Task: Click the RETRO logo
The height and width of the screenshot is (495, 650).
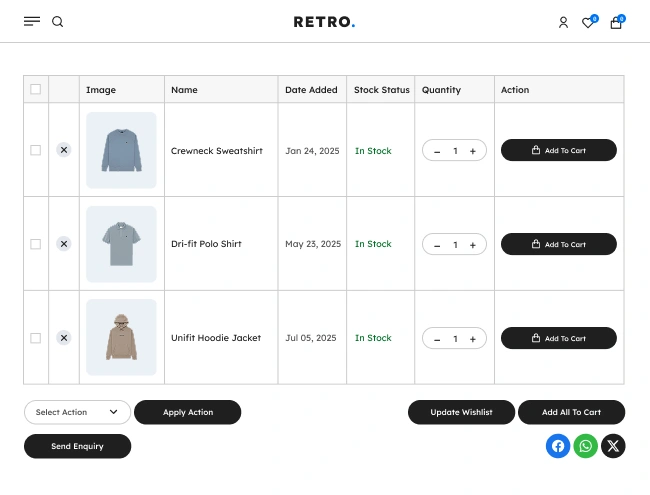Action: pyautogui.click(x=325, y=22)
